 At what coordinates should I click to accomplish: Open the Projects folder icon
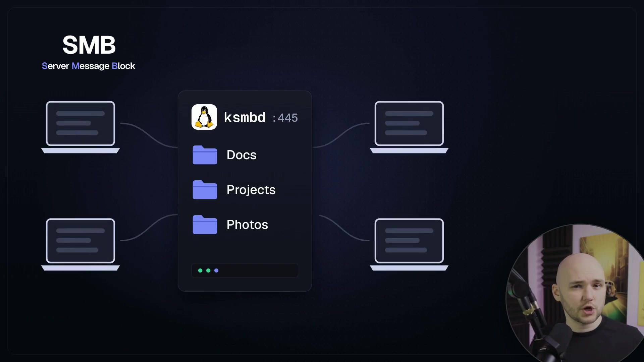pyautogui.click(x=205, y=190)
